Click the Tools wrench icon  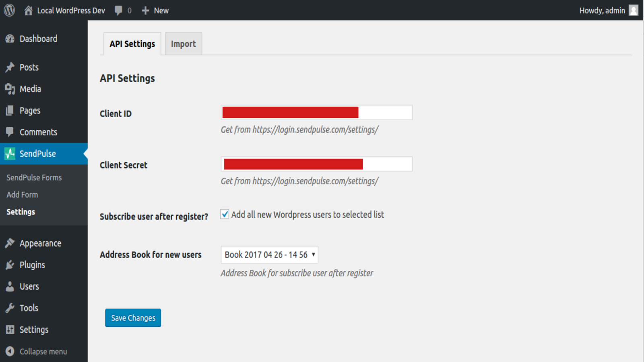[10, 308]
